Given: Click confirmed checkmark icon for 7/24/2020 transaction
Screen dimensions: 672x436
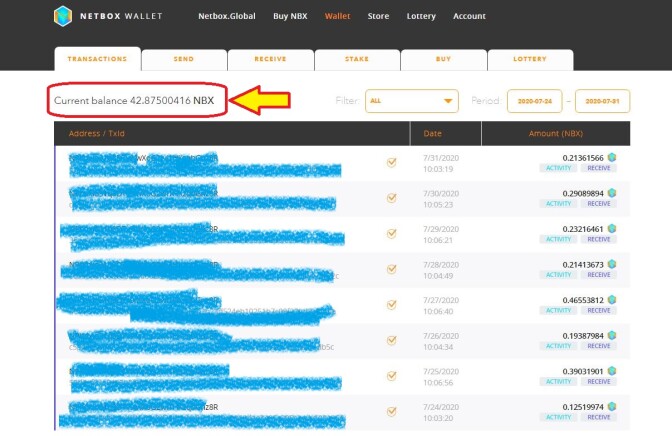Looking at the screenshot, I should [x=391, y=411].
